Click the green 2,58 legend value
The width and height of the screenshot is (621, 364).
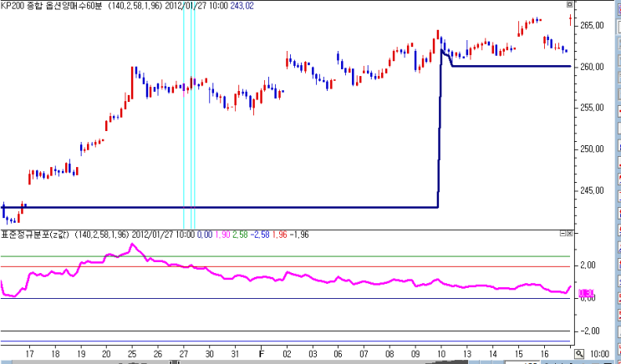point(240,235)
